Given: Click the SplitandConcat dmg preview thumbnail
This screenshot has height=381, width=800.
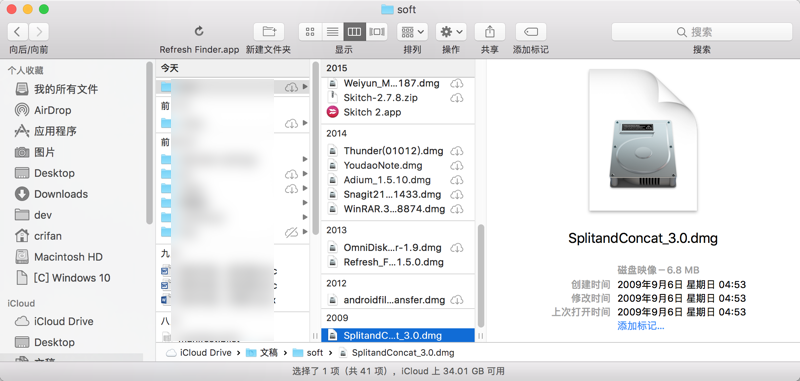Looking at the screenshot, I should click(x=643, y=140).
